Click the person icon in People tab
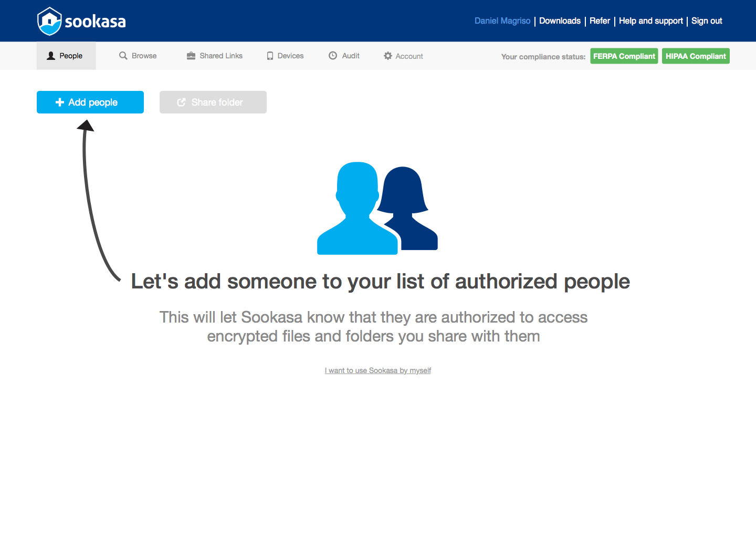756x538 pixels. (x=51, y=56)
